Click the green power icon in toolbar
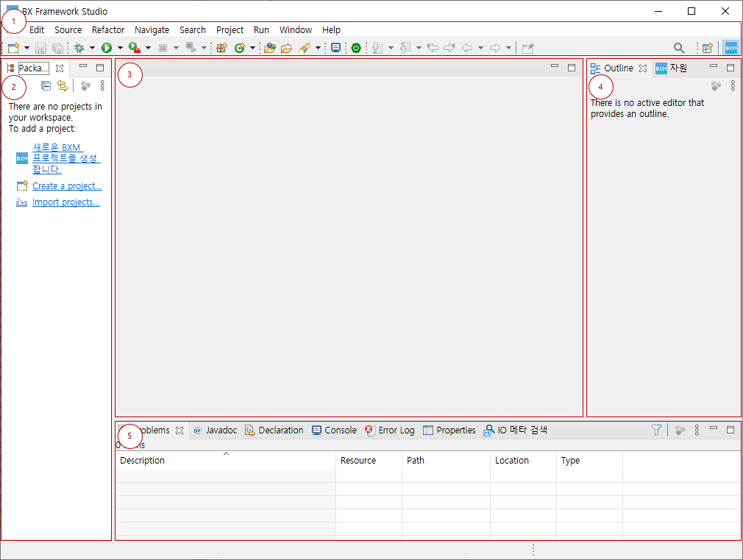Image resolution: width=743 pixels, height=560 pixels. (356, 48)
